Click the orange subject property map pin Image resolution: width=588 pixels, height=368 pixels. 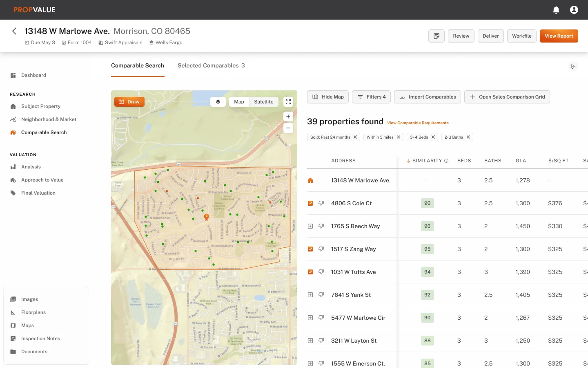(x=207, y=217)
